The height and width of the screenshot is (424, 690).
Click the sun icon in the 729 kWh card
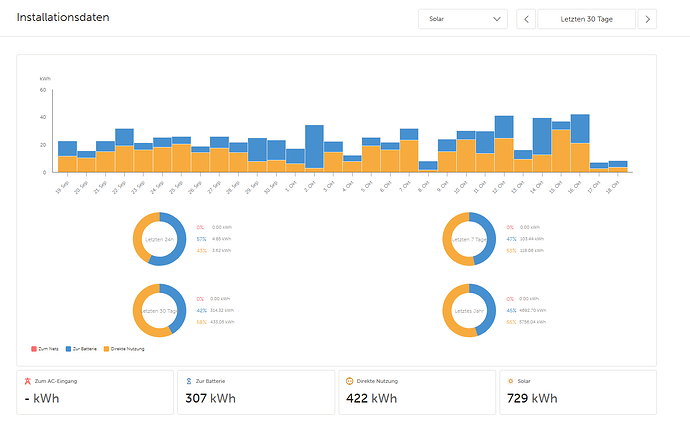pyautogui.click(x=510, y=381)
